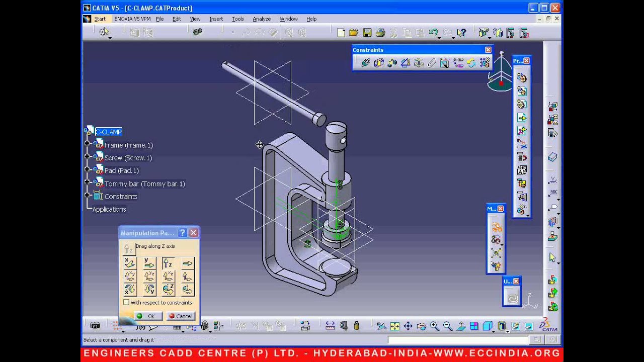Select Pad (Pad.1) in the tree
The width and height of the screenshot is (644, 362).
tap(121, 170)
